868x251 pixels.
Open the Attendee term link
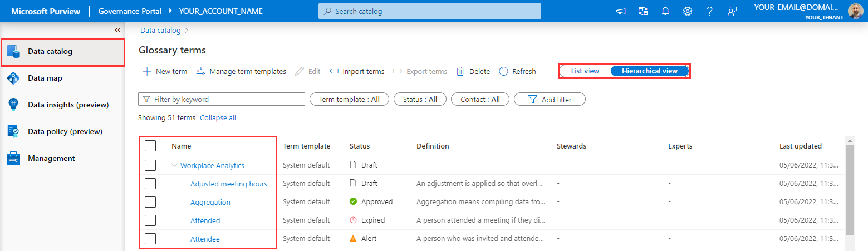click(x=205, y=239)
